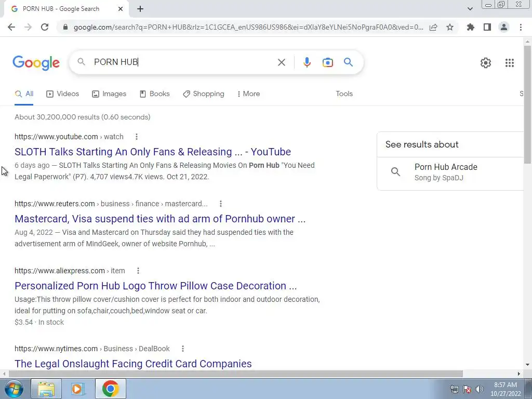Open Windows Explorer from the taskbar
The width and height of the screenshot is (532, 399).
(46, 389)
